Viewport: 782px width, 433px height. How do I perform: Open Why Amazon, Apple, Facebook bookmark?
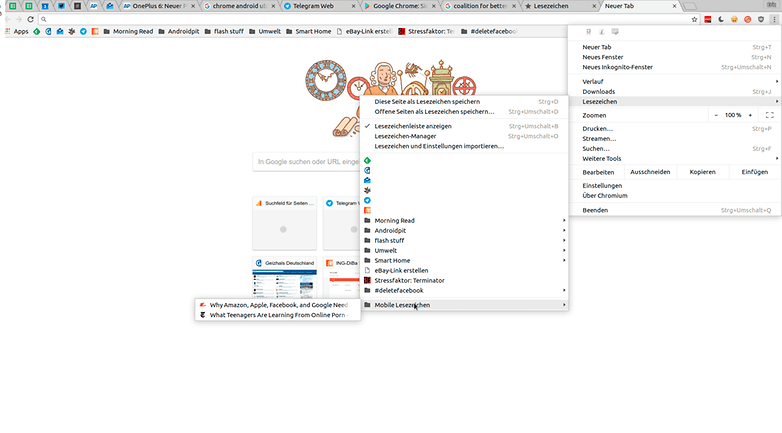click(x=278, y=305)
